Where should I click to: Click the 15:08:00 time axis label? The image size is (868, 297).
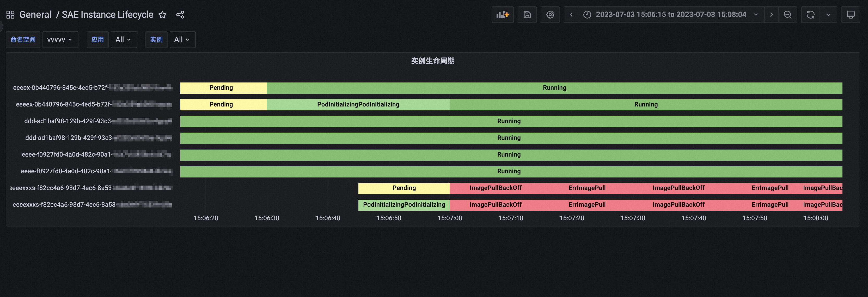click(x=815, y=218)
